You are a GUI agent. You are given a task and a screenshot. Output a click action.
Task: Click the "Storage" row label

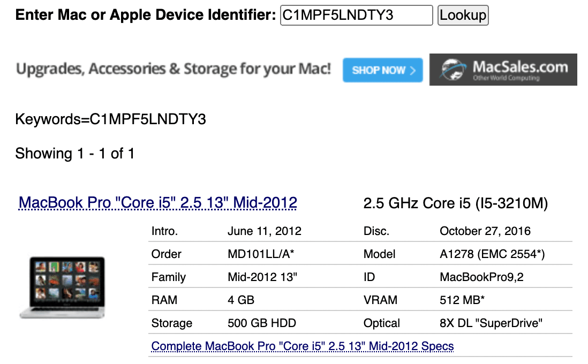coord(172,323)
